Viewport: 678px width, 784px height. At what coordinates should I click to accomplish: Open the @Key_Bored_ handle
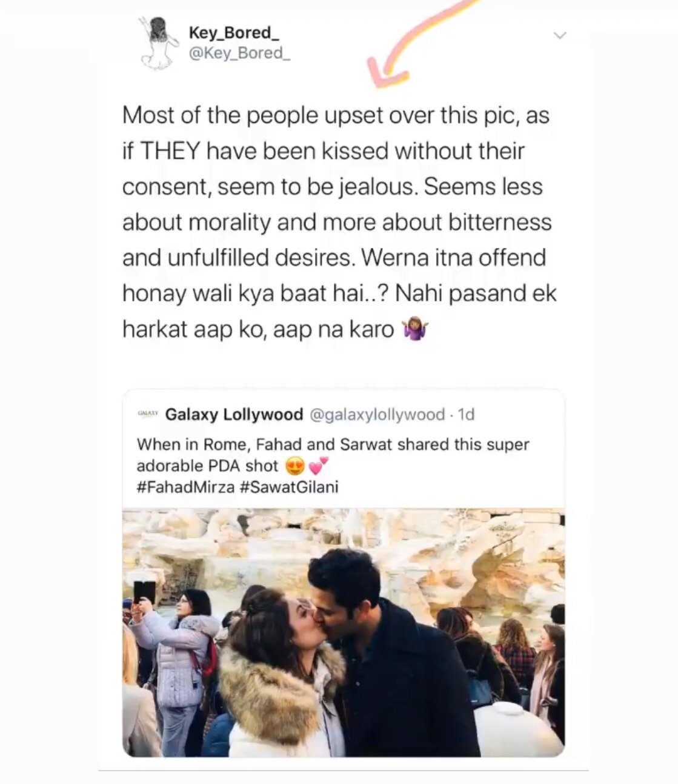pyautogui.click(x=240, y=53)
